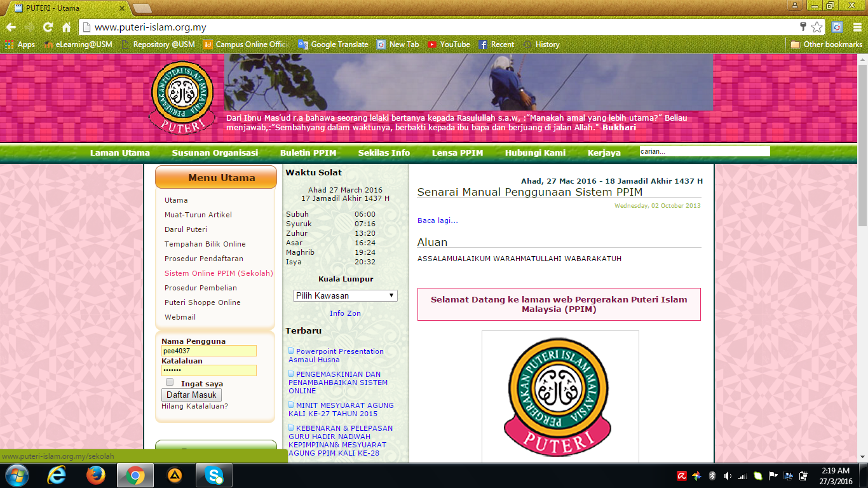Click the taskbar clock showing 2:19 AM
The width and height of the screenshot is (868, 488).
click(835, 475)
